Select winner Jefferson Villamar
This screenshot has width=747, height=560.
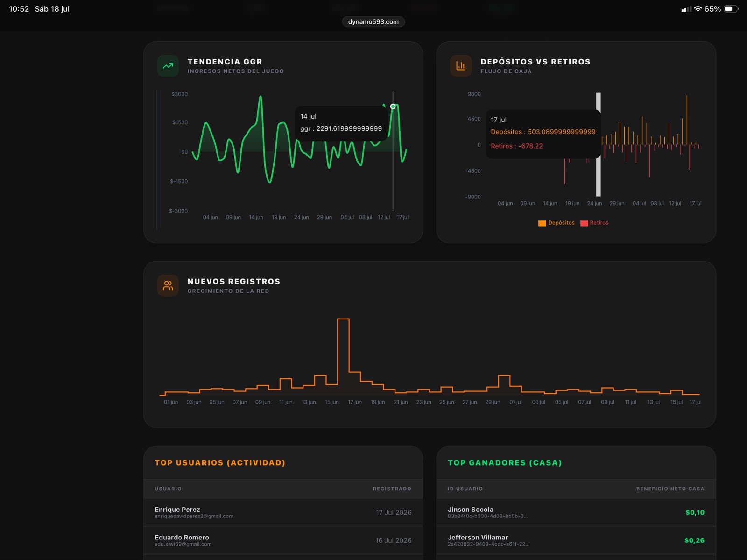(478, 538)
